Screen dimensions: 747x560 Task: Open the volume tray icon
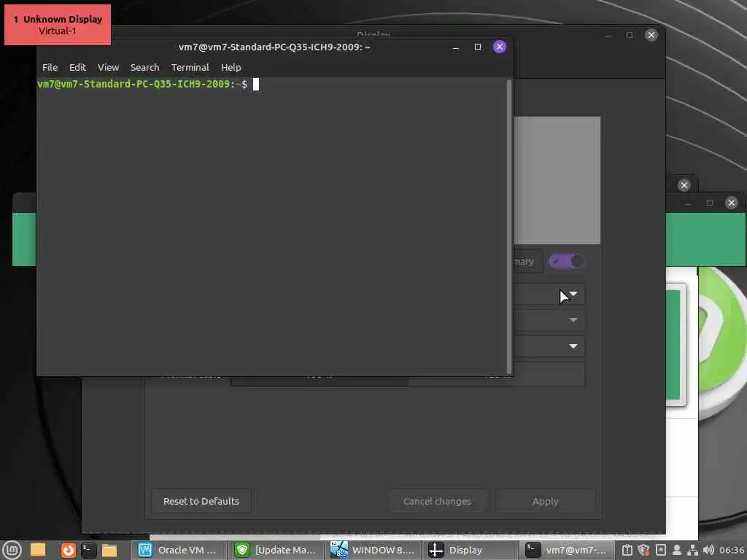pyautogui.click(x=708, y=550)
